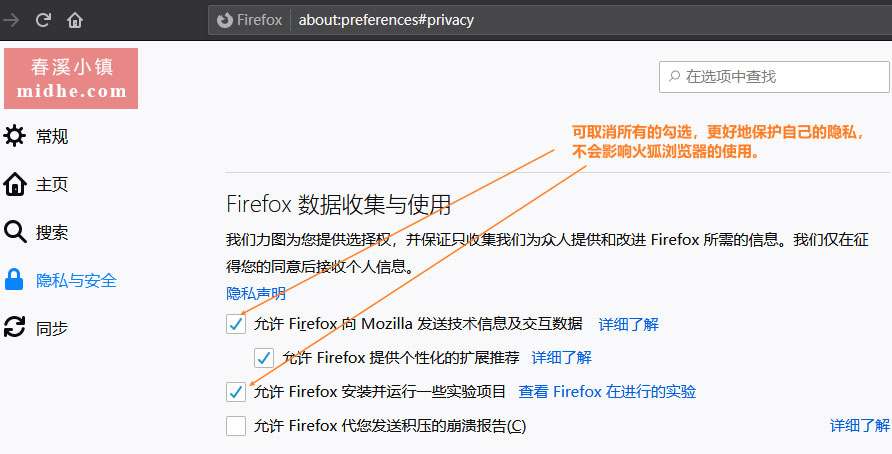Click the 在选项中查找 search field

[x=774, y=77]
